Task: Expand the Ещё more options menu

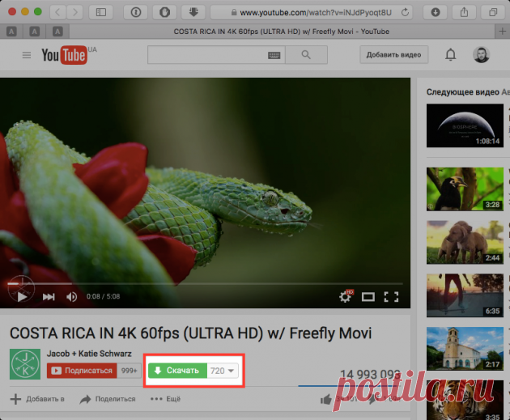Action: pos(165,399)
